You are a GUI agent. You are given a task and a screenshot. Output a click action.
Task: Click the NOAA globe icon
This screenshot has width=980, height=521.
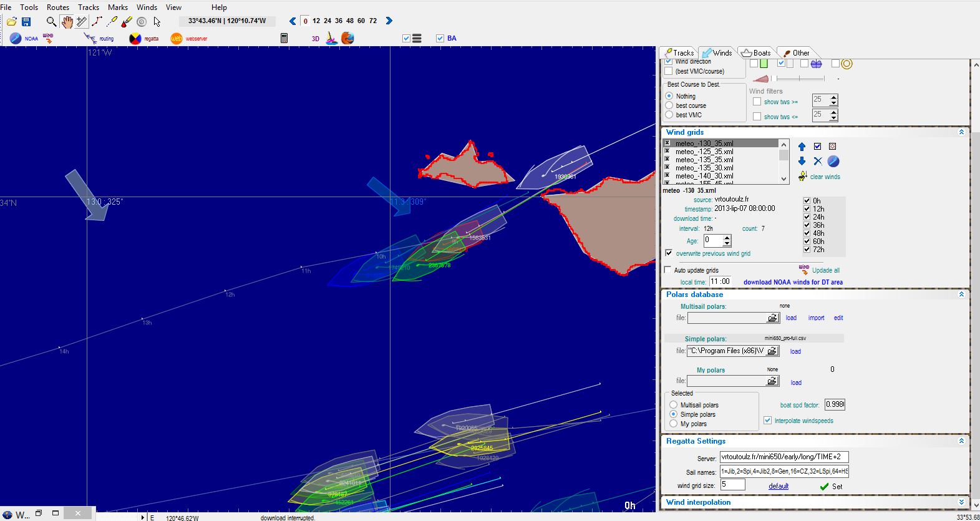click(x=16, y=39)
